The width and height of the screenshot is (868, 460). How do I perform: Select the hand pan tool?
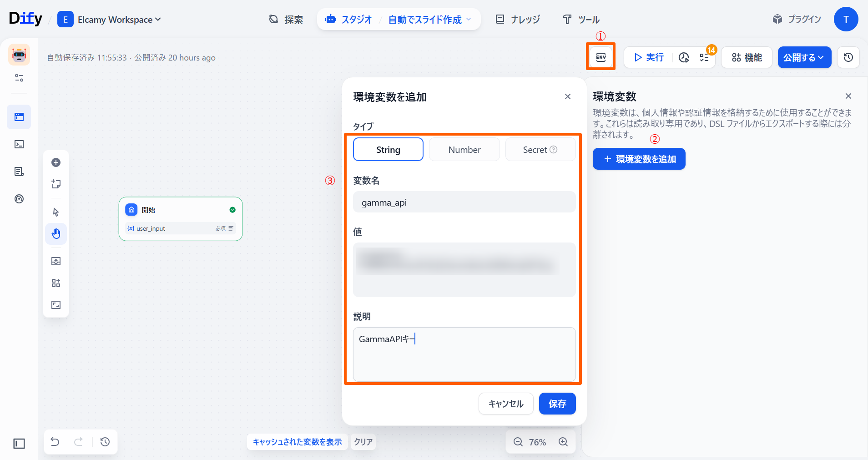(x=56, y=234)
